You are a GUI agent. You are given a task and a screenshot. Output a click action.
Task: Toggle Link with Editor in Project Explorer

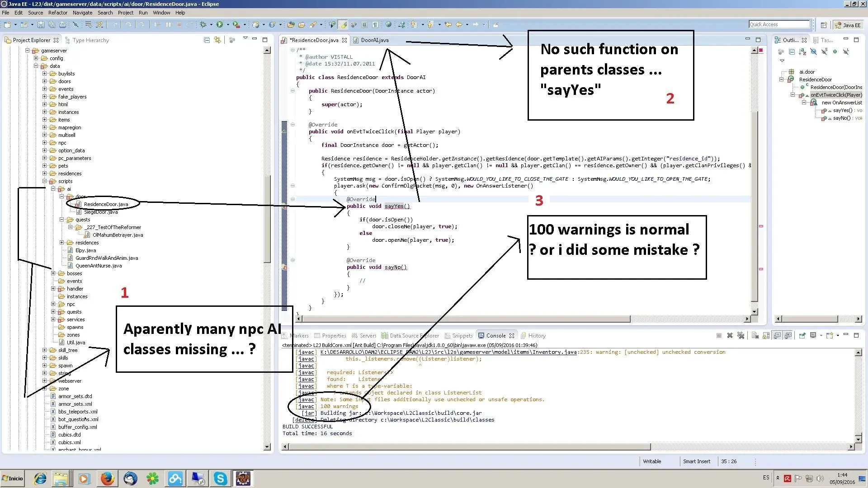(217, 40)
